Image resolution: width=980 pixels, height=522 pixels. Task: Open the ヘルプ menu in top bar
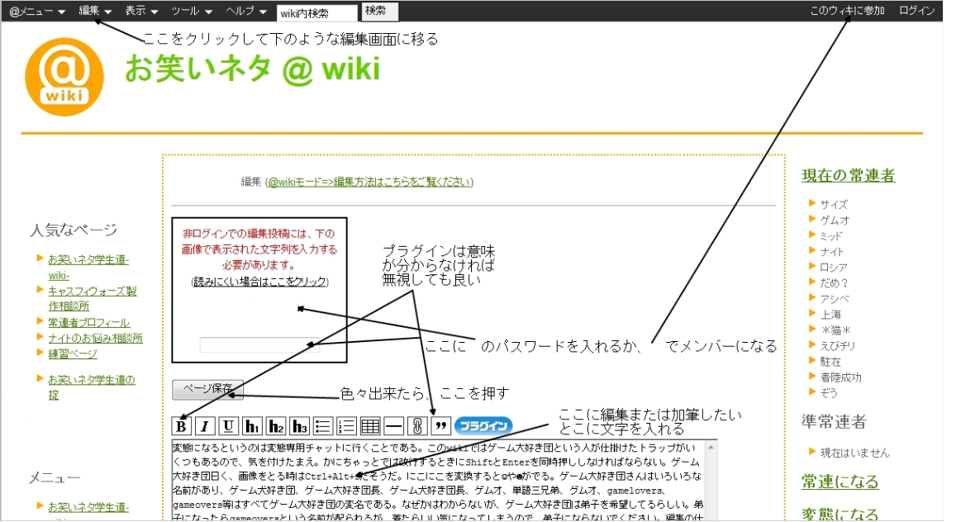tap(246, 12)
